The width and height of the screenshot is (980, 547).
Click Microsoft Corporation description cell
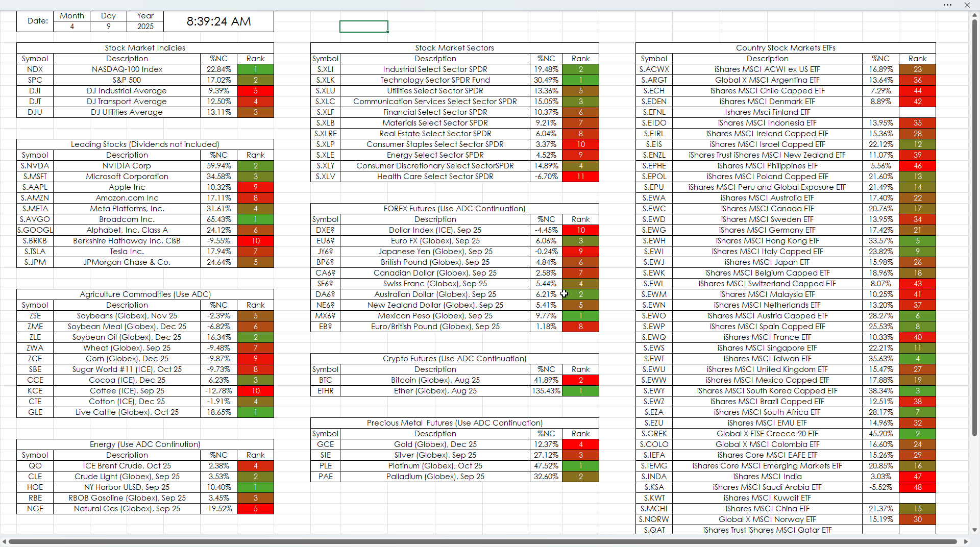[x=127, y=177]
